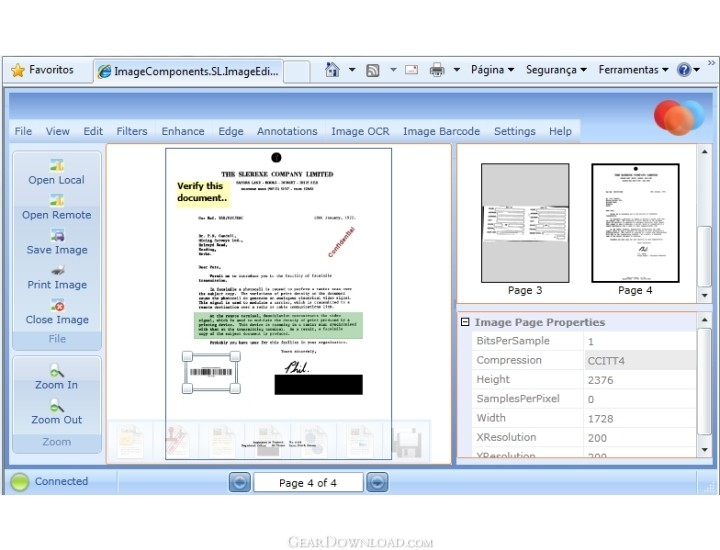Image resolution: width=720 pixels, height=550 pixels.
Task: Click the read mail icon
Action: pyautogui.click(x=411, y=70)
